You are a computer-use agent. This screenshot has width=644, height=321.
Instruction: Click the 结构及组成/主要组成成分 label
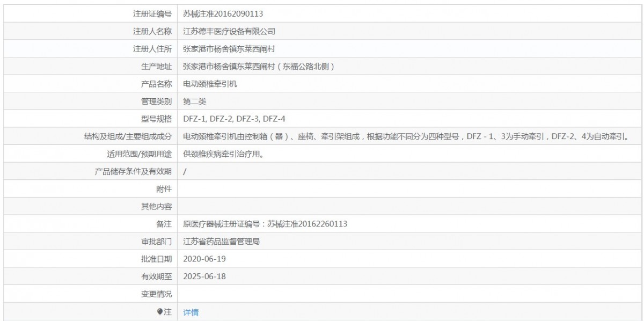coord(128,136)
